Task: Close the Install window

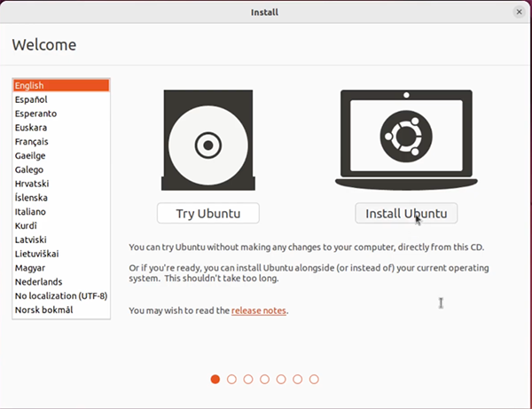Action: tap(519, 12)
